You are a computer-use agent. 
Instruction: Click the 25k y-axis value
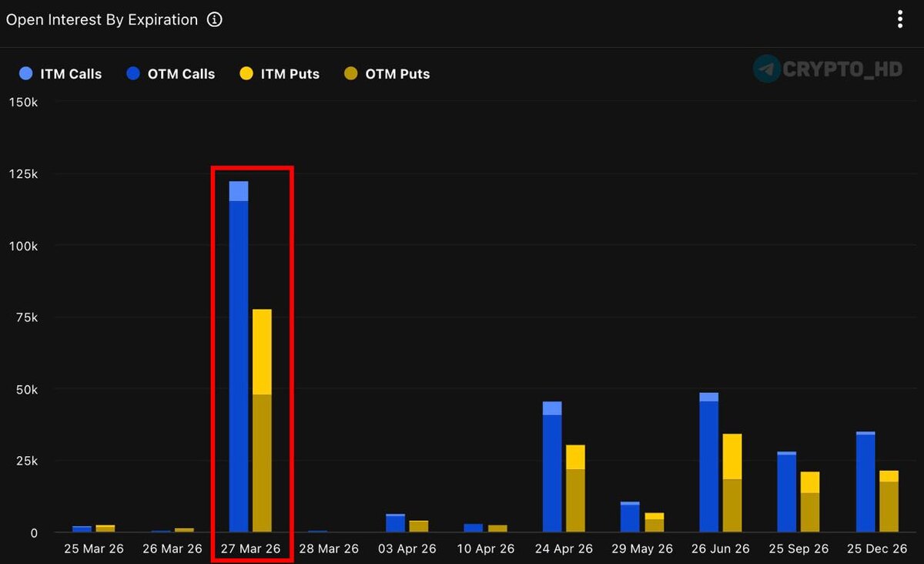26,461
